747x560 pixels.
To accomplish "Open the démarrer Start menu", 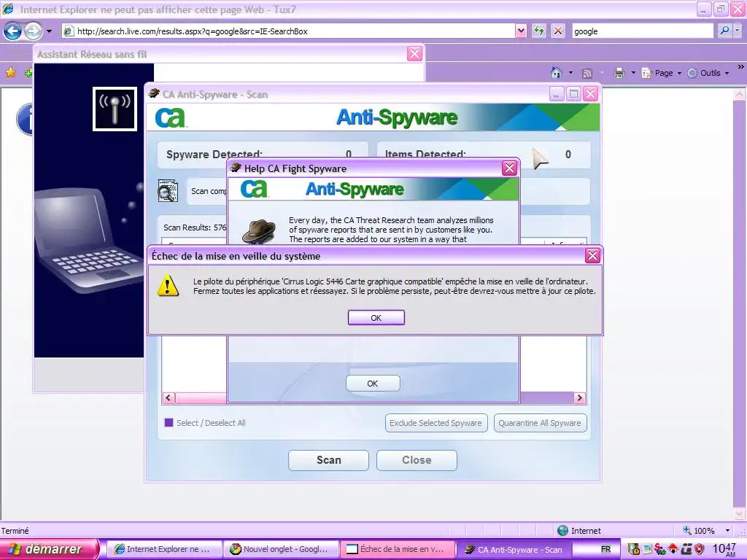I will [50, 549].
